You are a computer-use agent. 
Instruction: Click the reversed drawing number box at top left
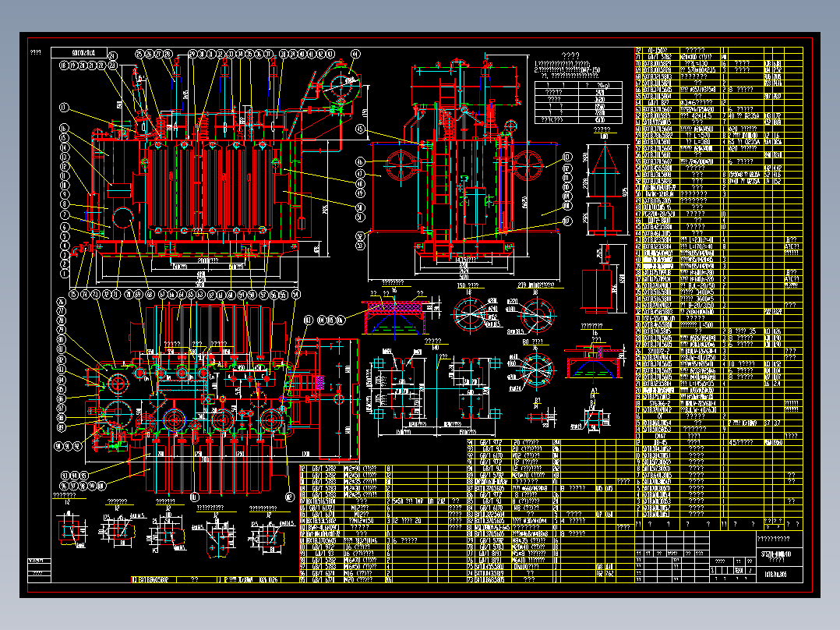click(x=79, y=52)
